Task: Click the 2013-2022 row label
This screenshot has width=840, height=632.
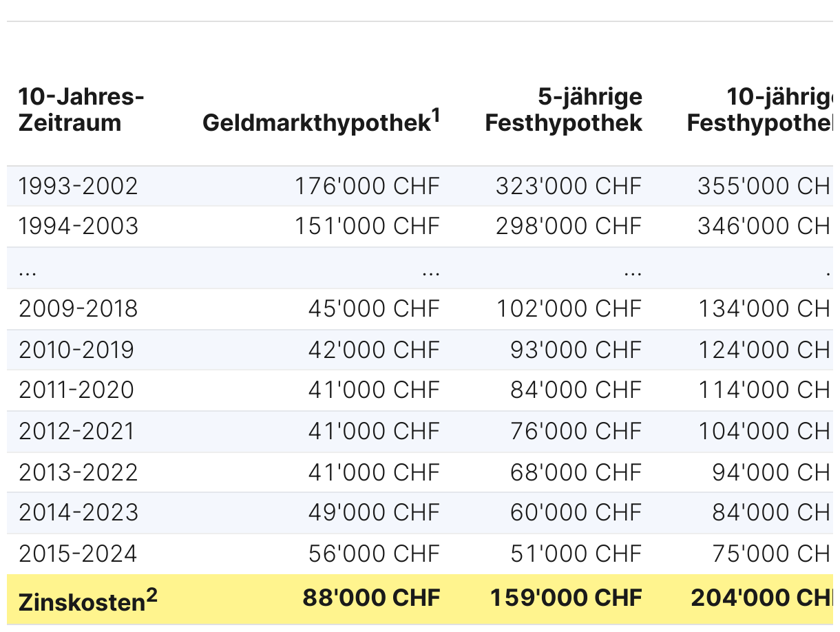Action: click(78, 472)
